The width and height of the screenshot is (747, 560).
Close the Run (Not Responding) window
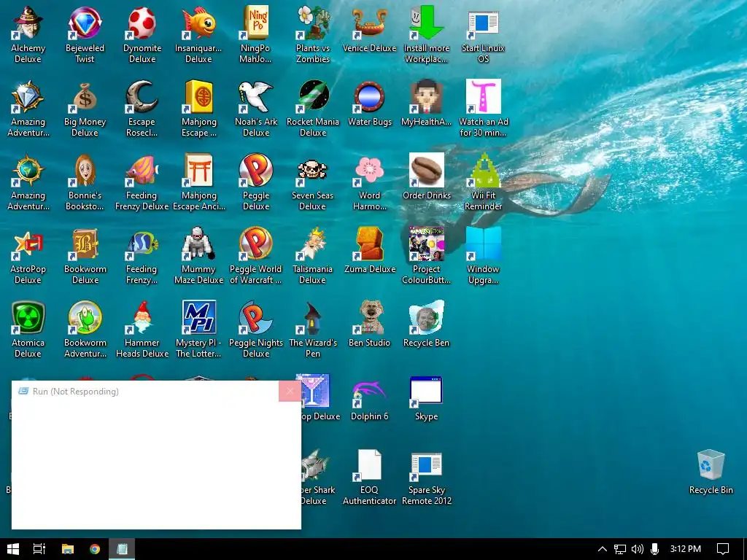coord(290,392)
